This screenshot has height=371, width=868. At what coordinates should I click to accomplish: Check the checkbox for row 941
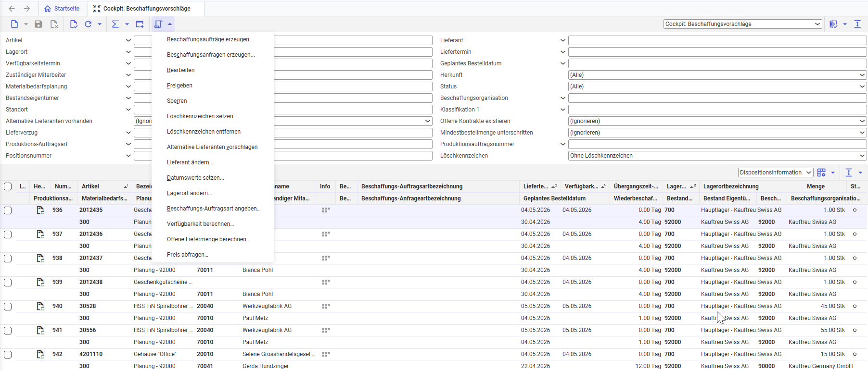point(8,331)
